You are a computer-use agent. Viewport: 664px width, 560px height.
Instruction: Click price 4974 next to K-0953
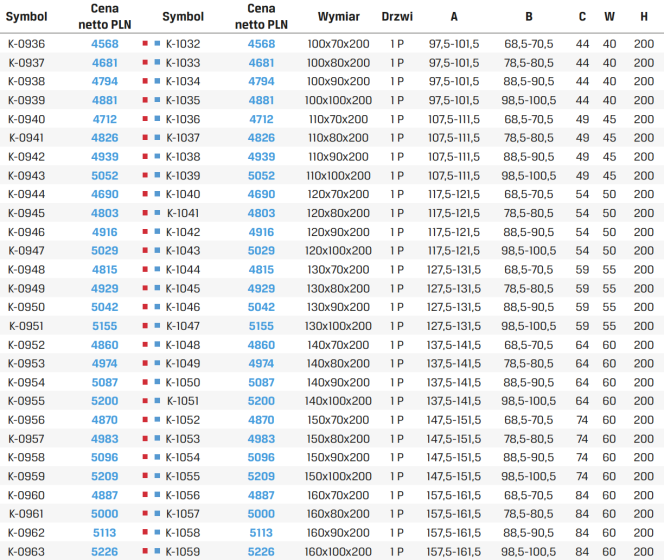(105, 363)
